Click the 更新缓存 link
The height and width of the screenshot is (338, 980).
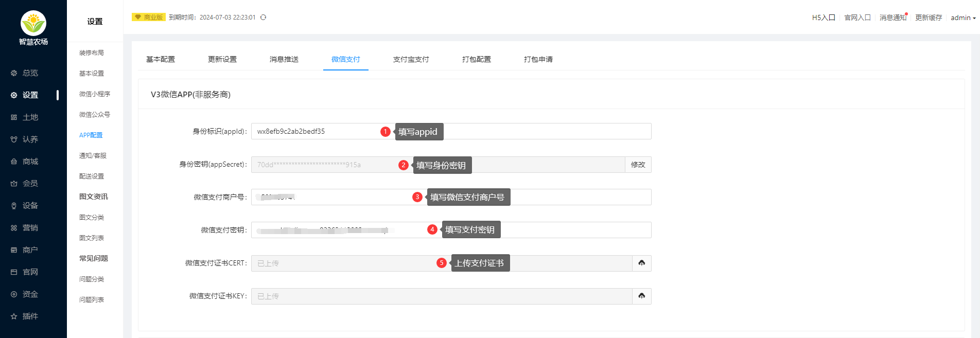coord(929,17)
